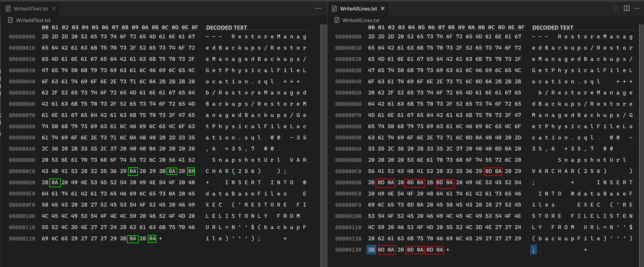
Task: Click offset 00000110 in the right pane
Action: [x=348, y=228]
